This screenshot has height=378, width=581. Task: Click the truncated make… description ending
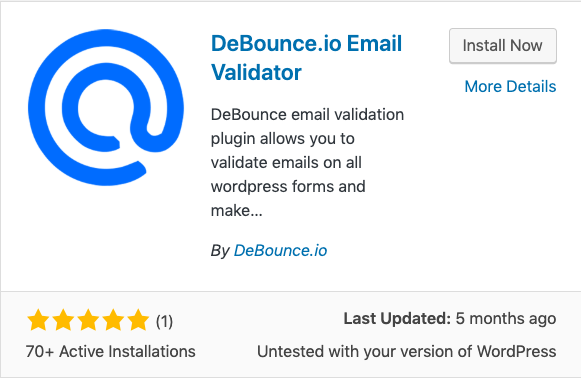point(236,210)
